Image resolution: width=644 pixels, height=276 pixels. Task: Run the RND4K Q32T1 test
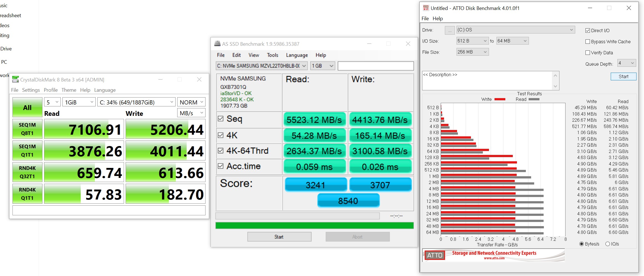point(27,172)
